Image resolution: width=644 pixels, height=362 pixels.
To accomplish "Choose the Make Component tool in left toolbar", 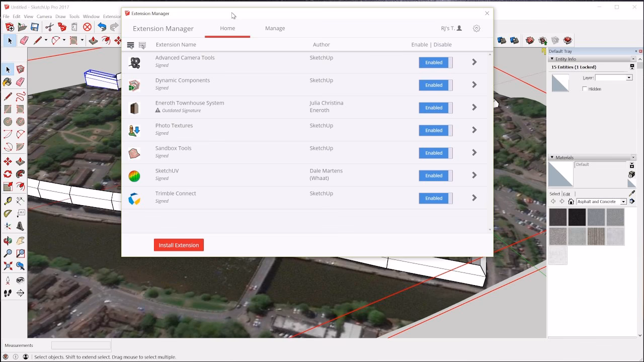I will tap(20, 69).
